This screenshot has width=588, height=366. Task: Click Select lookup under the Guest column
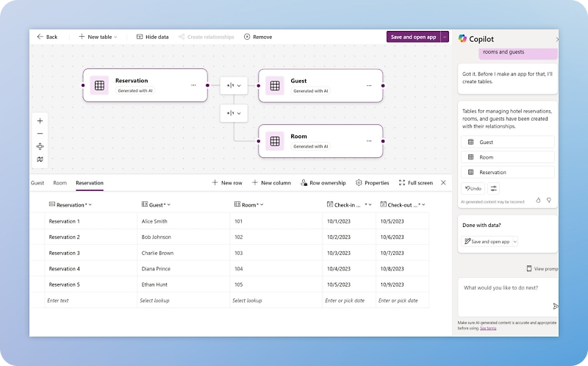[183, 301]
